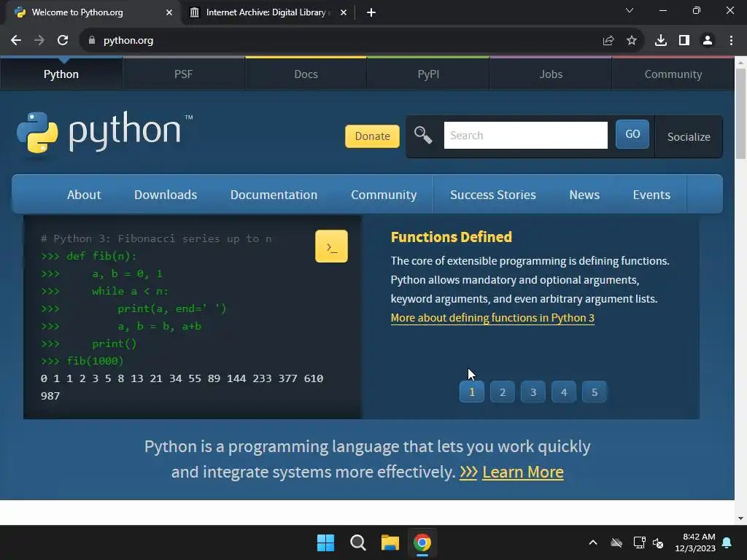Click the Donate button
This screenshot has width=747, height=560.
point(372,136)
